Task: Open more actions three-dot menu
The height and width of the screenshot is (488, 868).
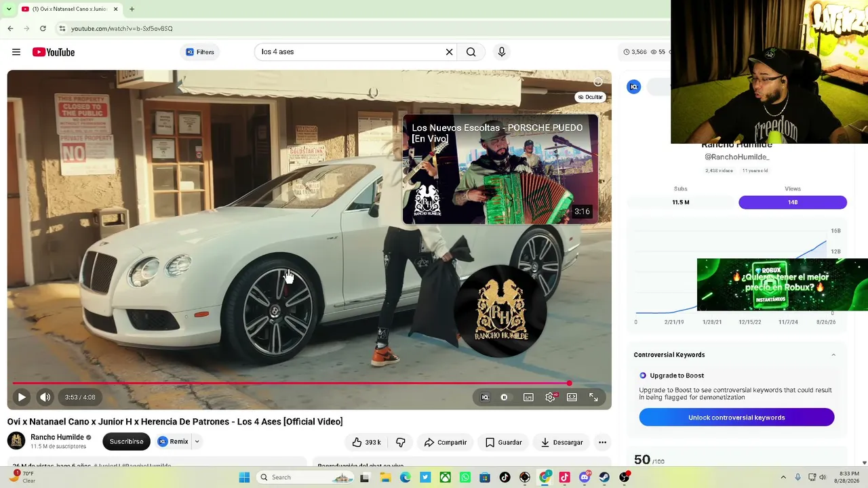Action: 602,443
